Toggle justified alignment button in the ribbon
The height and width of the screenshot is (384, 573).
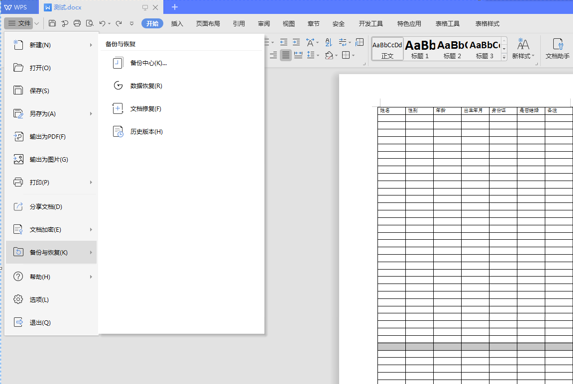coord(286,55)
